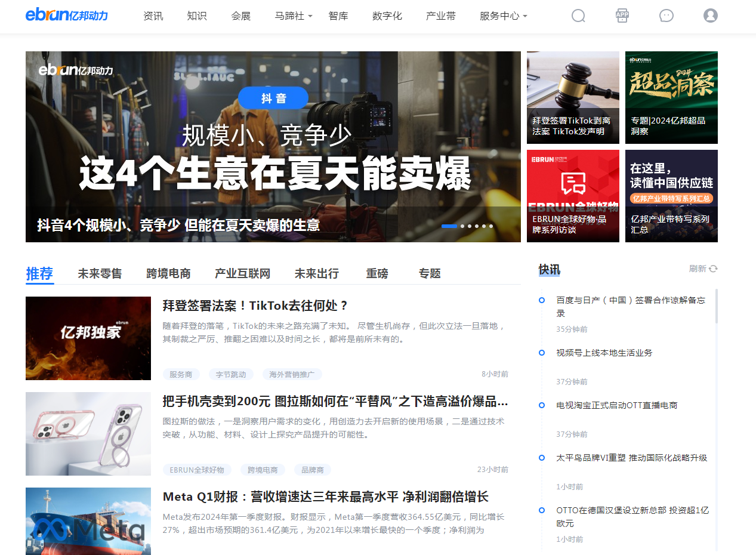Screen dimensions: 756x555
Task: Open flash news 电视淘宝正式启动OTT直播电商
Action: (x=617, y=405)
